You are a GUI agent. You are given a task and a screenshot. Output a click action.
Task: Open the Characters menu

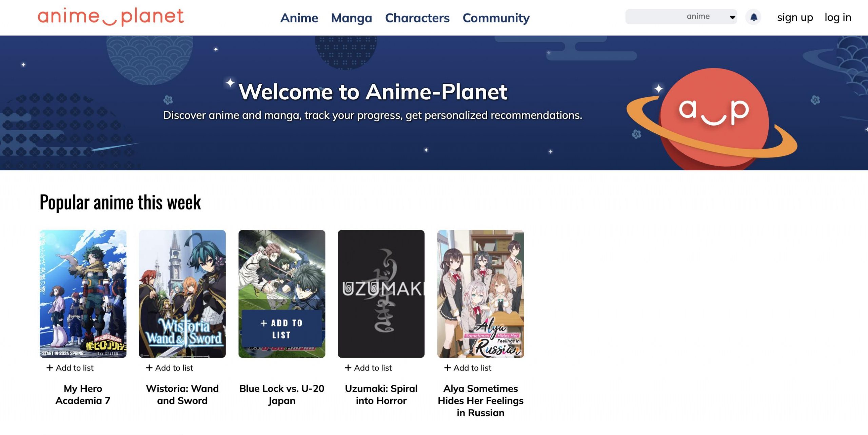point(417,18)
